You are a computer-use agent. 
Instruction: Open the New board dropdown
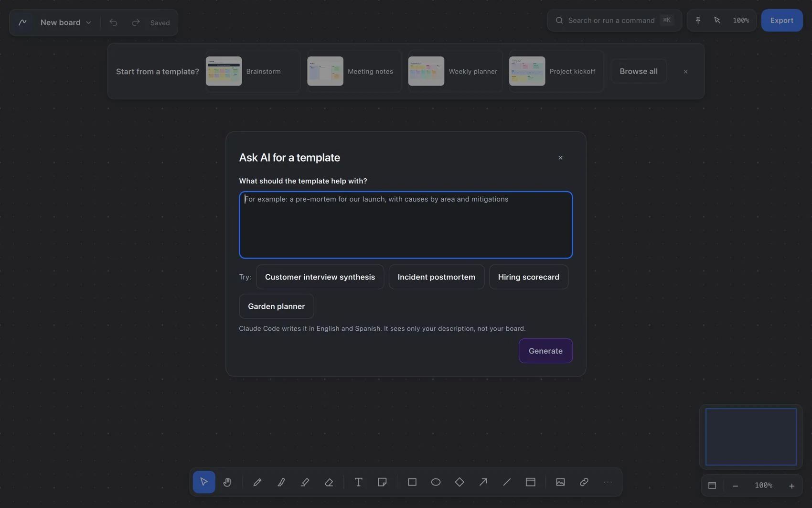[x=65, y=22]
